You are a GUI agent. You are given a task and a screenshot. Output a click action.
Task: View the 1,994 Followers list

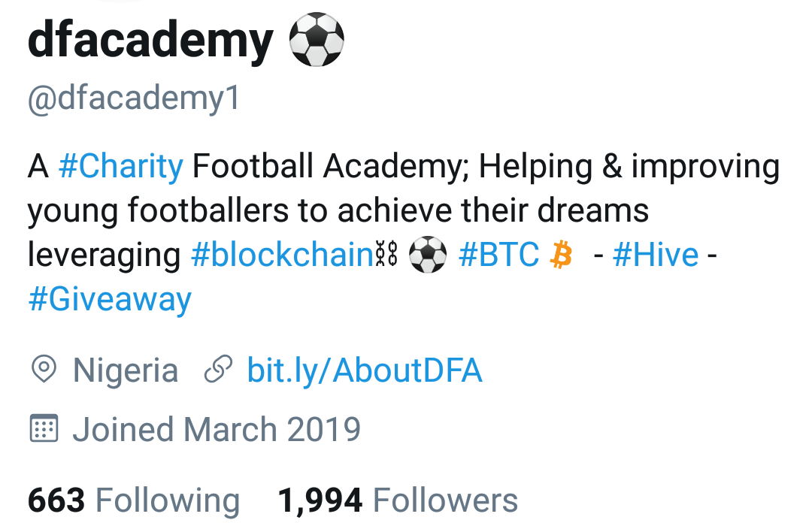click(x=398, y=500)
